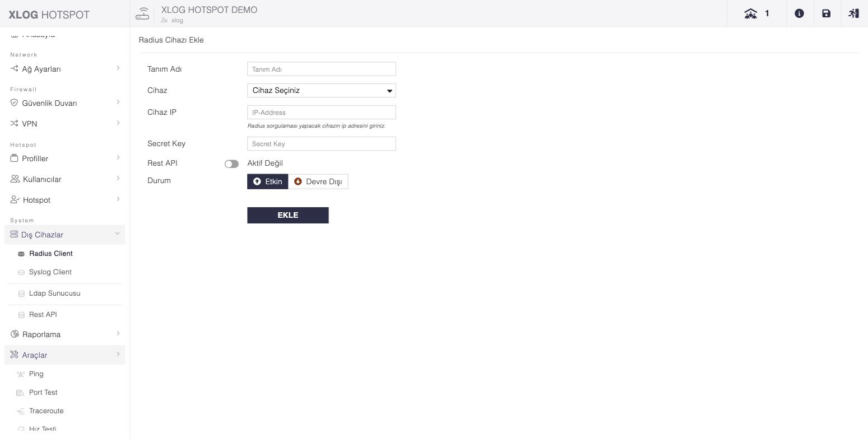868x439 pixels.
Task: Collapse Dış Cihazlar chevron
Action: tap(117, 233)
